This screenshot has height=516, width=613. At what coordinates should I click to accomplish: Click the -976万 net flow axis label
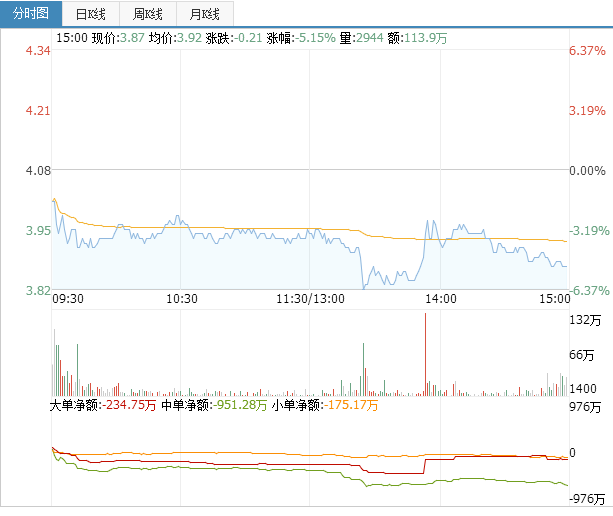[587, 499]
